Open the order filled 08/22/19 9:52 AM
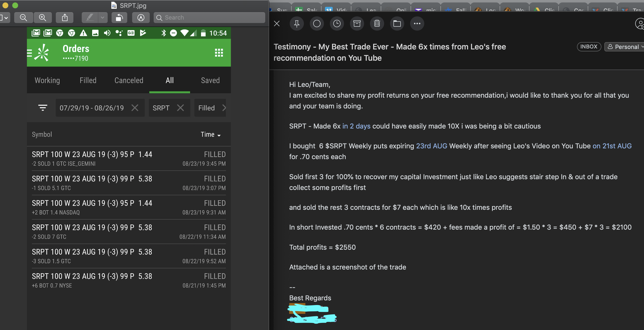The height and width of the screenshot is (330, 644). (129, 256)
